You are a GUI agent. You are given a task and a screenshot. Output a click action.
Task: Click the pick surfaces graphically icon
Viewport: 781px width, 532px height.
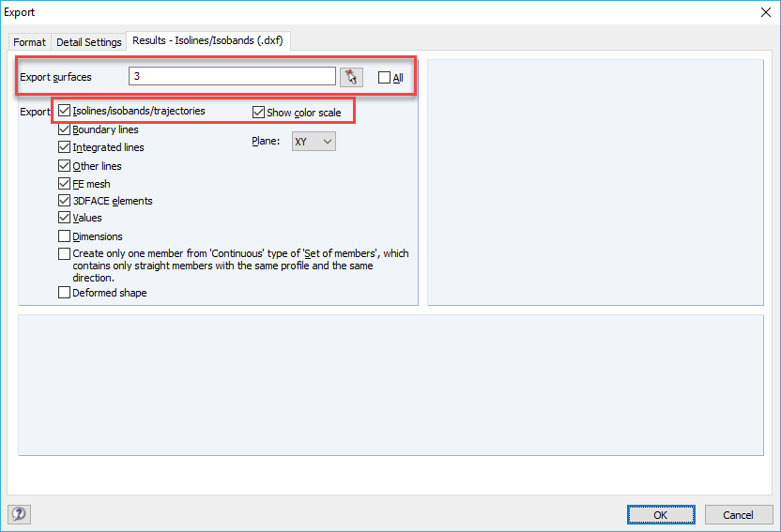click(x=351, y=77)
